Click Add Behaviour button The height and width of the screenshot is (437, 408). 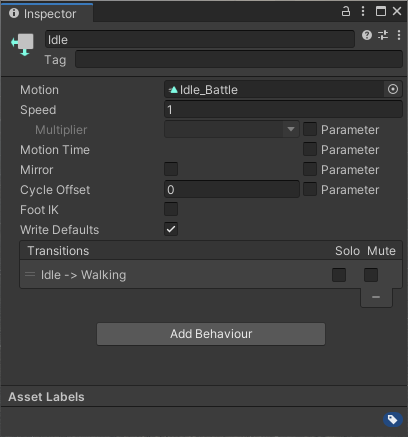pos(211,334)
